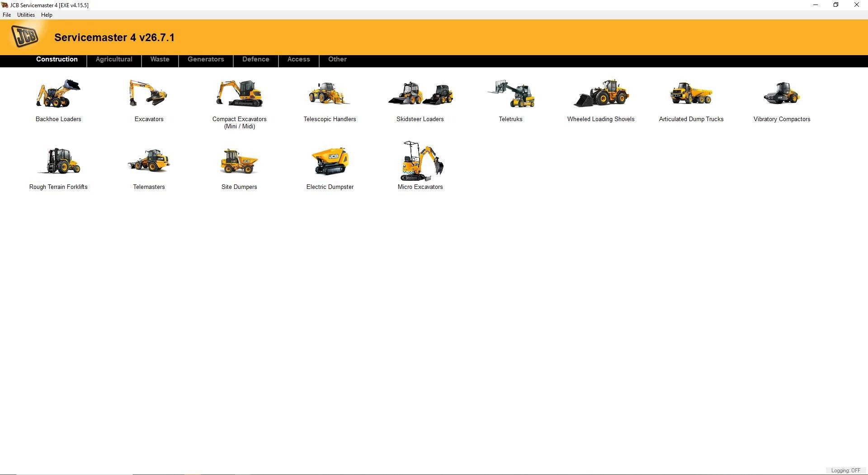
Task: Open Compact Excavators Mini/Midi icon
Action: tap(239, 94)
